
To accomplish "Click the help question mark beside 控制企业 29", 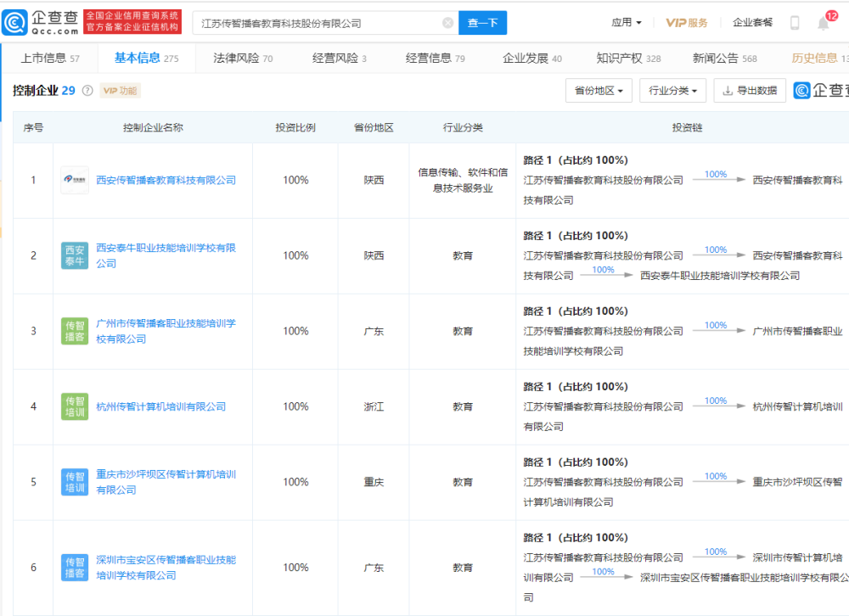I will (87, 91).
